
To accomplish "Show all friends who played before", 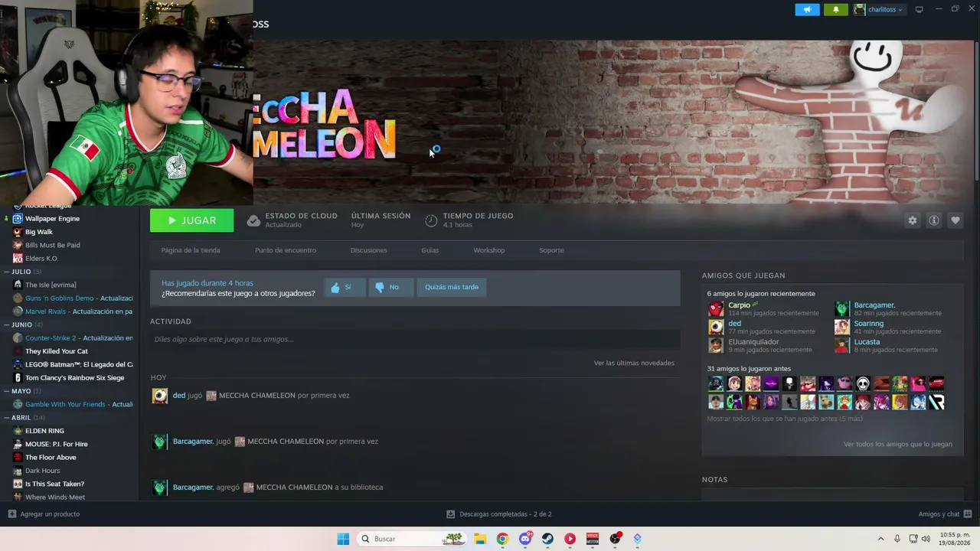I will (x=785, y=419).
